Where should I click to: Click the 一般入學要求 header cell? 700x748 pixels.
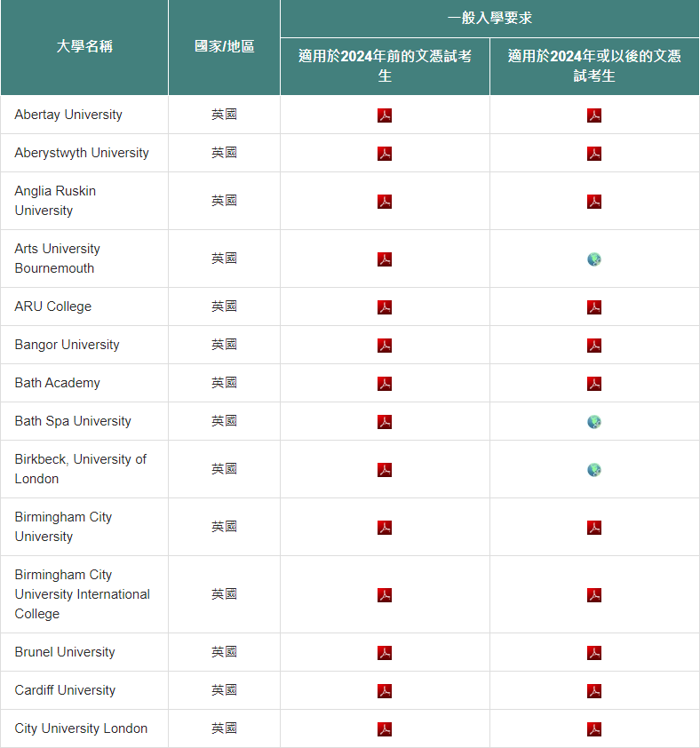[489, 18]
